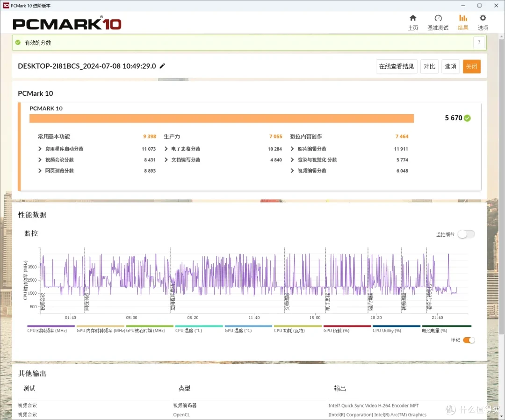This screenshot has height=420, width=505.
Task: Click 生产力 score 7 055
Action: 276,137
